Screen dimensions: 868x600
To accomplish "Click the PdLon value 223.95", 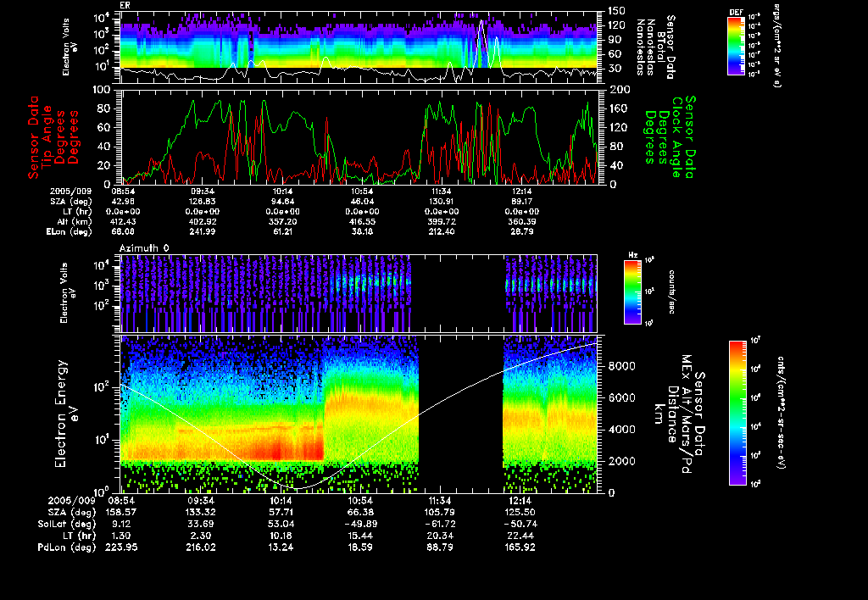I will 120,547.
